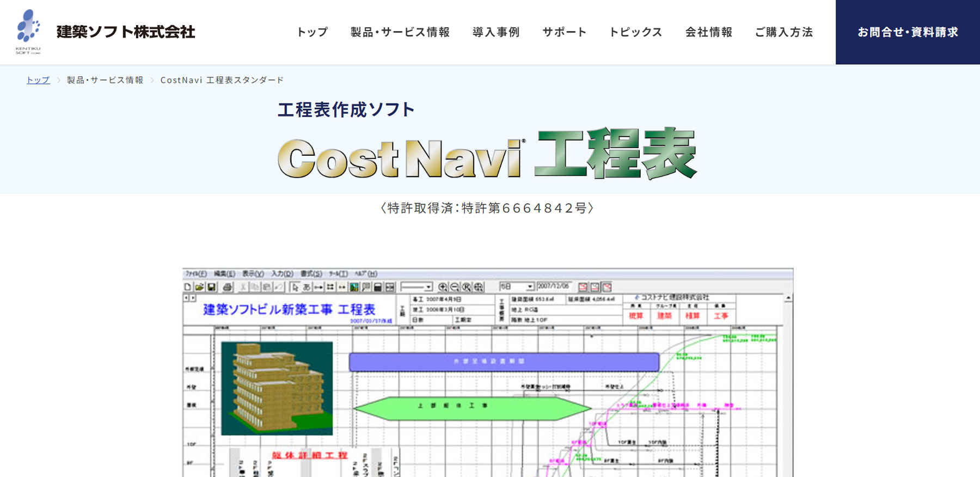The image size is (980, 477).
Task: Click the split layout toolbar icon
Action: pos(390,287)
